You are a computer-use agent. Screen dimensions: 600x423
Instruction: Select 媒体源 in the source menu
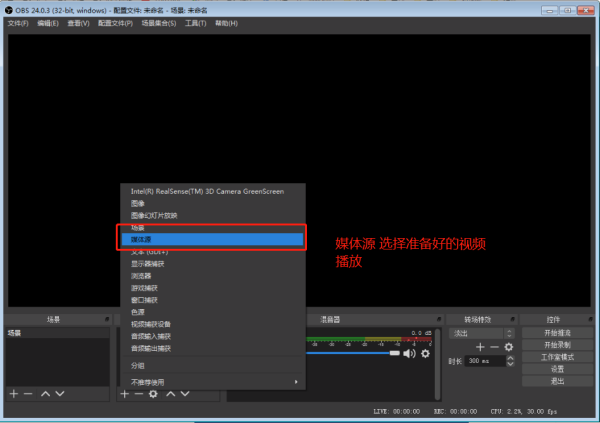(212, 240)
